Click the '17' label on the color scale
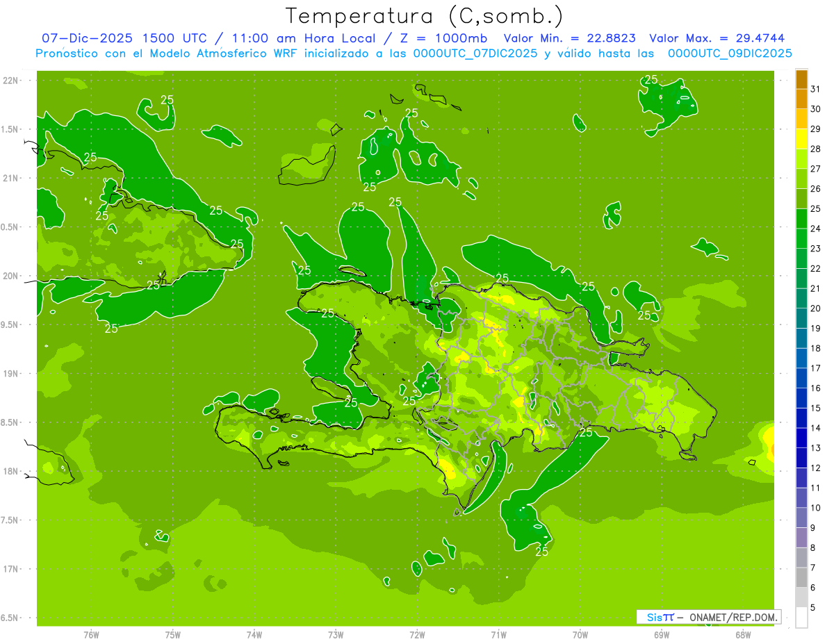Viewport: 834px width, 644px height. (816, 368)
